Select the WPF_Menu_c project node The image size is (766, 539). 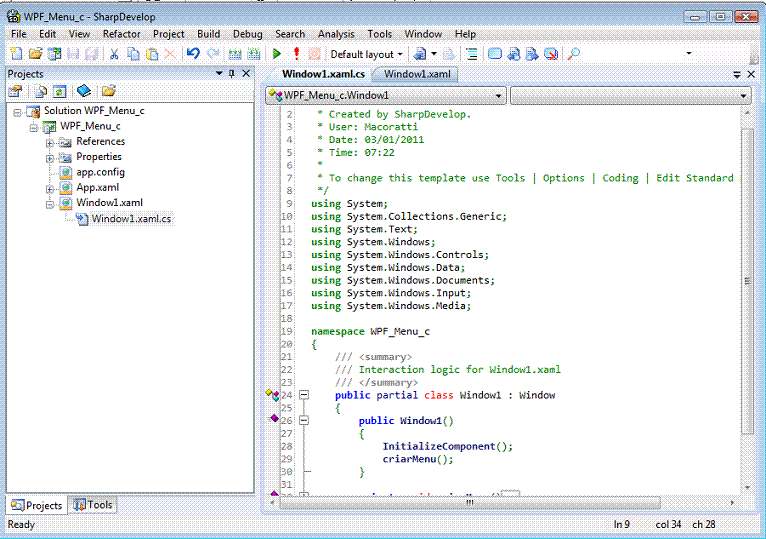point(90,126)
